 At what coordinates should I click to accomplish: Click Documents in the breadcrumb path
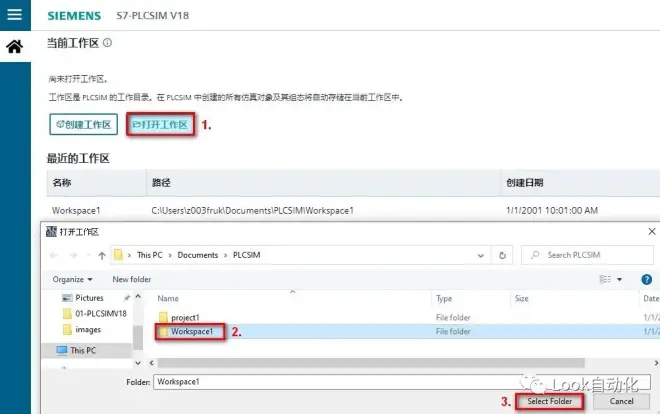tap(197, 255)
